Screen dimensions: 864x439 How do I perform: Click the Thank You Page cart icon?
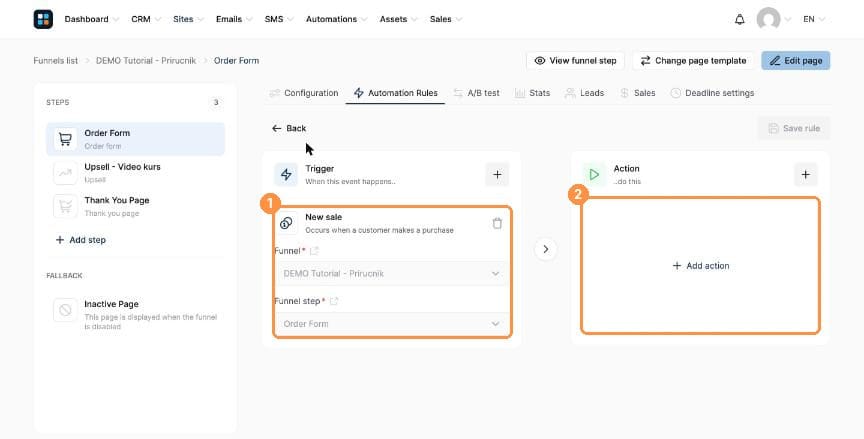[x=65, y=207]
